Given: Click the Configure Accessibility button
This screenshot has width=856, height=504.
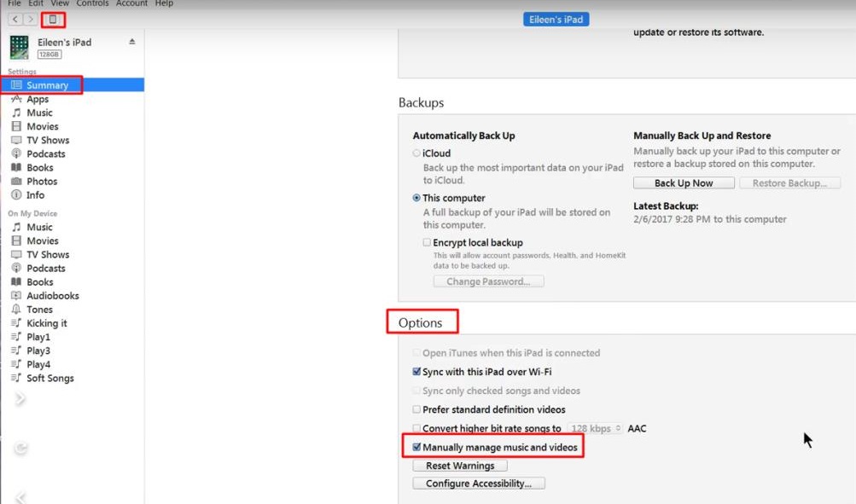Looking at the screenshot, I should tap(479, 484).
